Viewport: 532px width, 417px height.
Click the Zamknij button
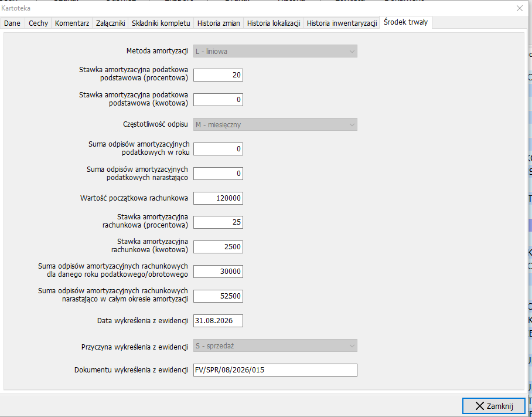(x=494, y=406)
